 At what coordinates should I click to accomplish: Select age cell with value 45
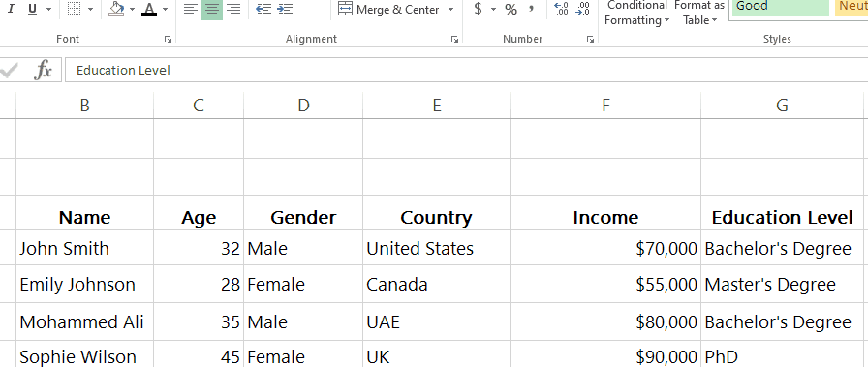coord(199,354)
